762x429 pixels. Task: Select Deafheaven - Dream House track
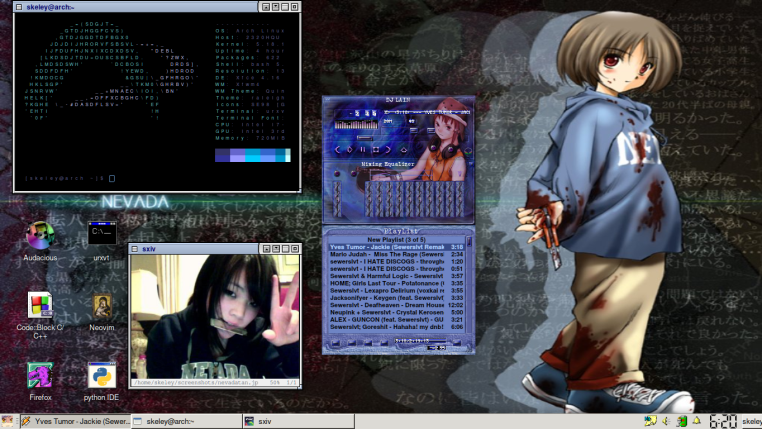[396, 306]
